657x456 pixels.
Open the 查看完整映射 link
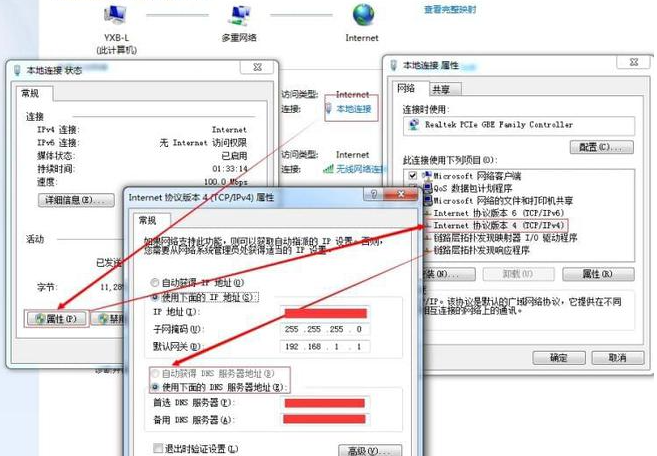click(x=450, y=9)
